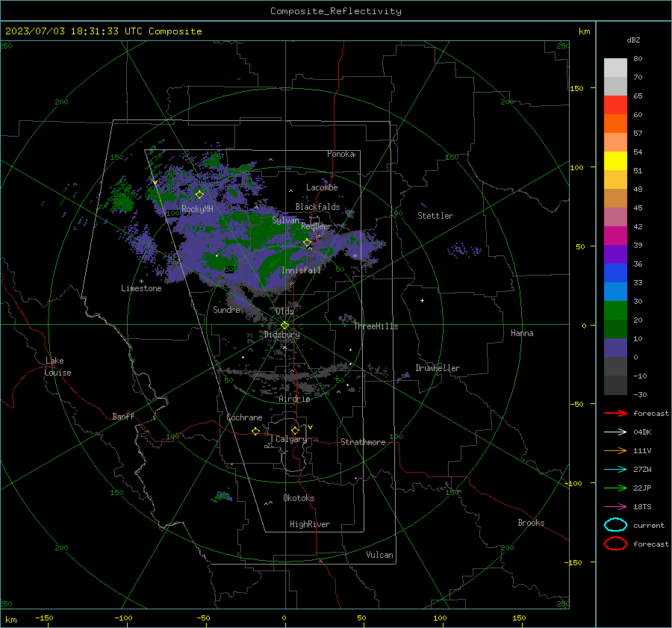The height and width of the screenshot is (628, 672).
Task: Click the small radar echo southwest of Okotoks
Action: [x=222, y=497]
